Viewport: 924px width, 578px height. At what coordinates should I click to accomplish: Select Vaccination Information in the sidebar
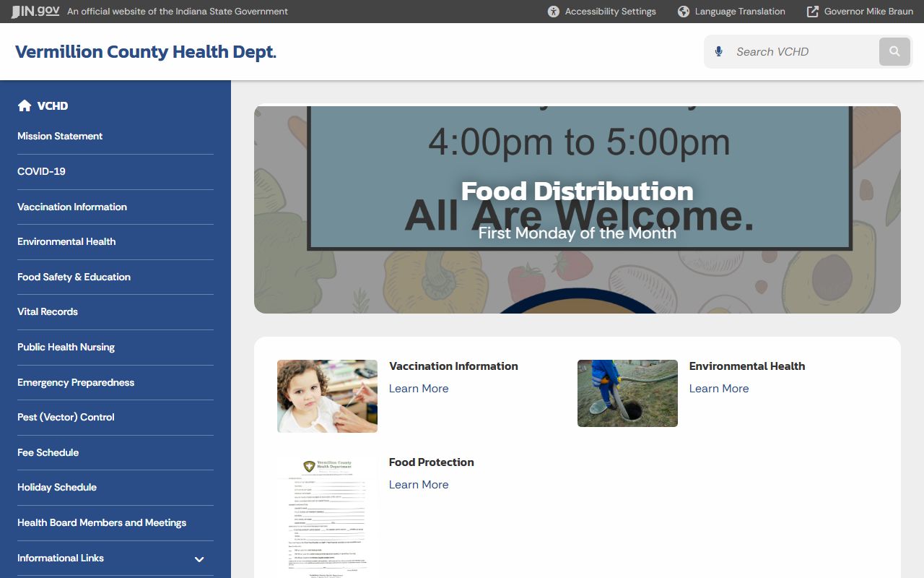coord(72,207)
